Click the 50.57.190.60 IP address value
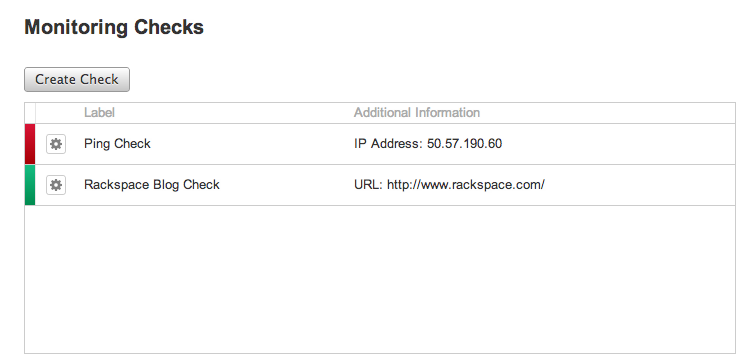The image size is (750, 364). (464, 144)
